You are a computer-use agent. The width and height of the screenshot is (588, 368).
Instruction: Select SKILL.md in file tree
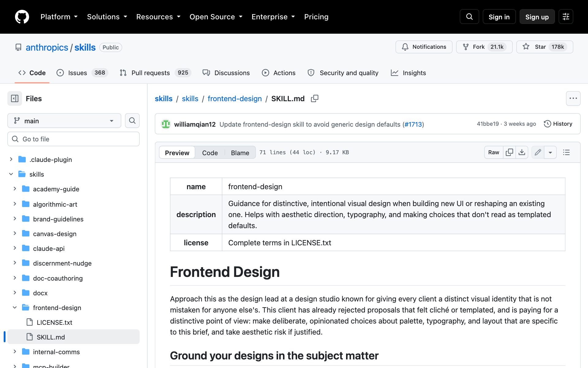(x=73, y=337)
